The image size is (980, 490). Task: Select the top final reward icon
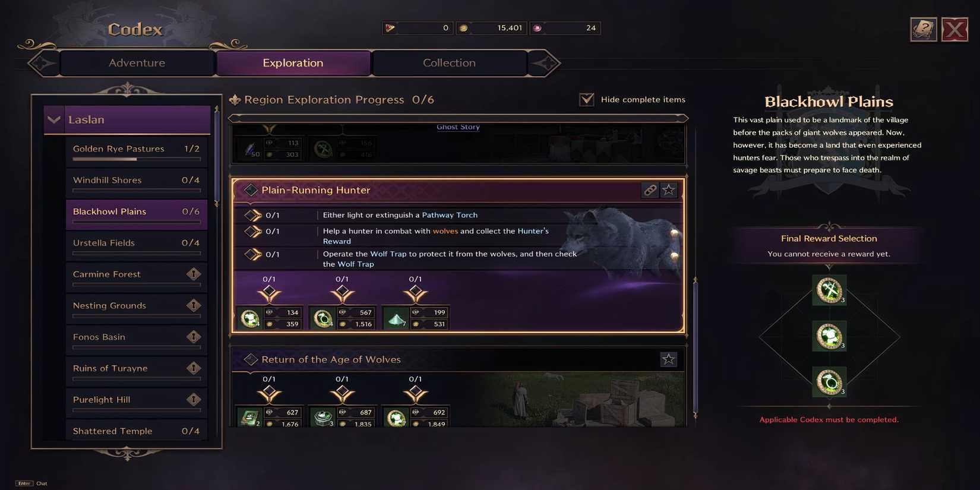pos(829,290)
